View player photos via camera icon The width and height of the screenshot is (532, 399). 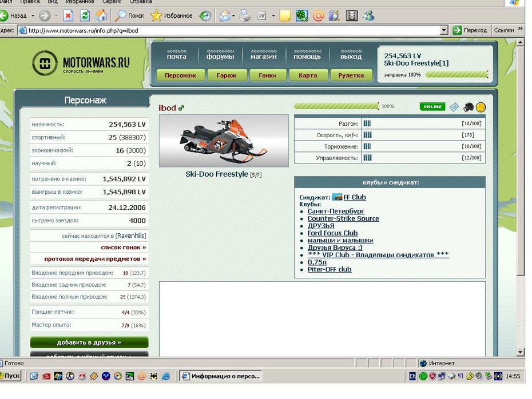tap(469, 107)
